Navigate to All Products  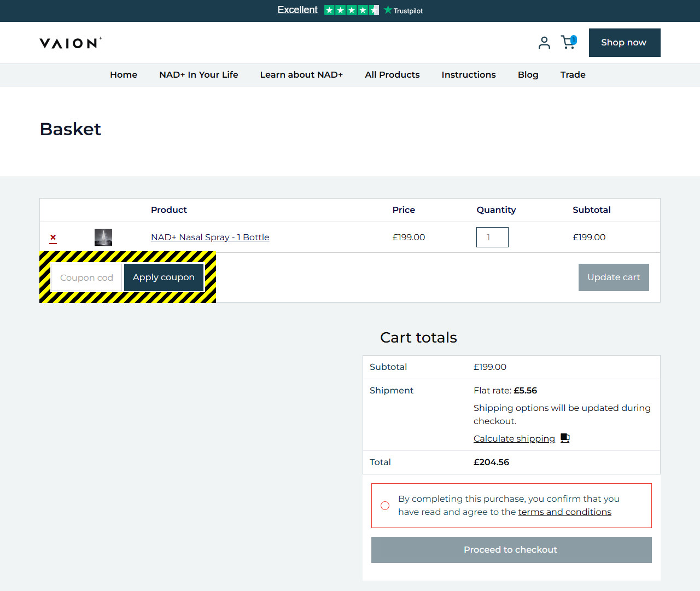click(x=392, y=75)
